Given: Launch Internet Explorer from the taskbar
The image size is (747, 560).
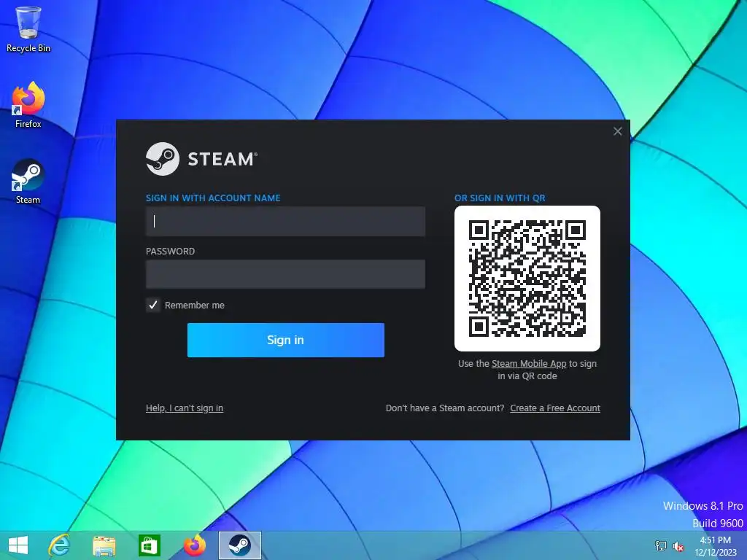Looking at the screenshot, I should point(59,545).
